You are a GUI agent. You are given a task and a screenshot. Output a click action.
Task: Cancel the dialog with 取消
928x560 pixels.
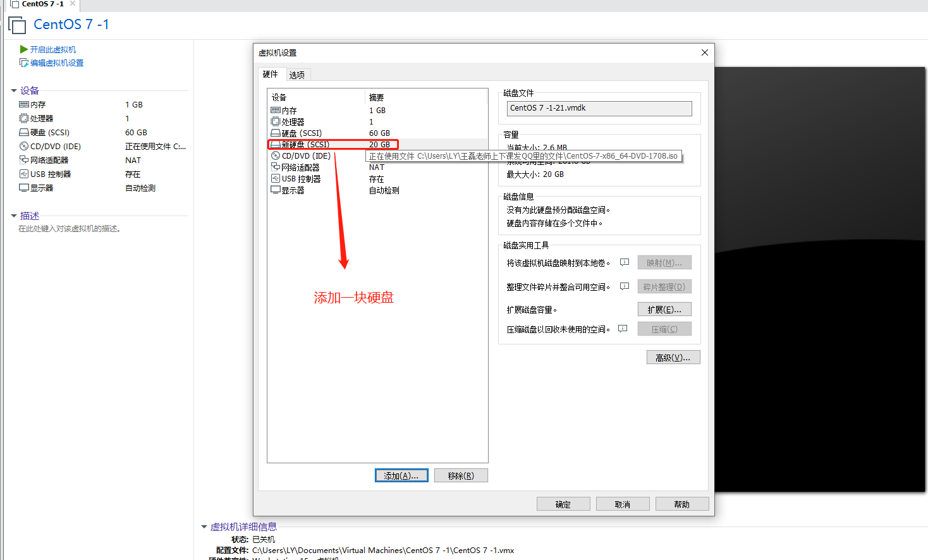click(x=623, y=504)
